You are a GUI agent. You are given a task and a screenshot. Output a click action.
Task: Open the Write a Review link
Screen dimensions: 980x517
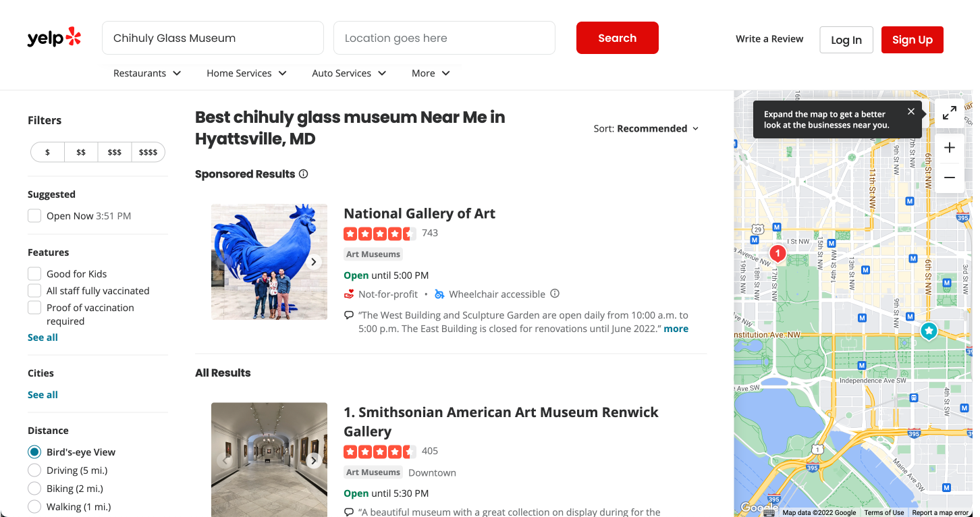pyautogui.click(x=769, y=39)
